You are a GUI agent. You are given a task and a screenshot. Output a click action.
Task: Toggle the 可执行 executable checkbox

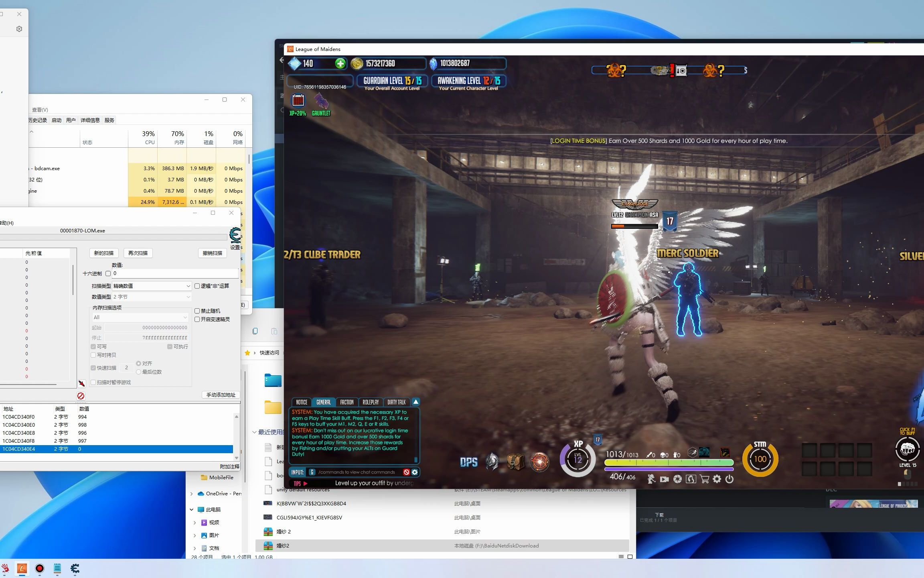(170, 346)
